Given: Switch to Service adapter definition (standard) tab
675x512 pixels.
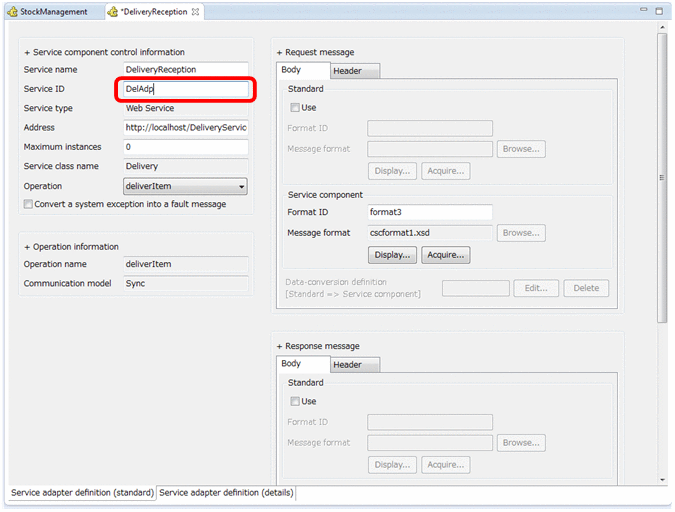Looking at the screenshot, I should pos(82,493).
